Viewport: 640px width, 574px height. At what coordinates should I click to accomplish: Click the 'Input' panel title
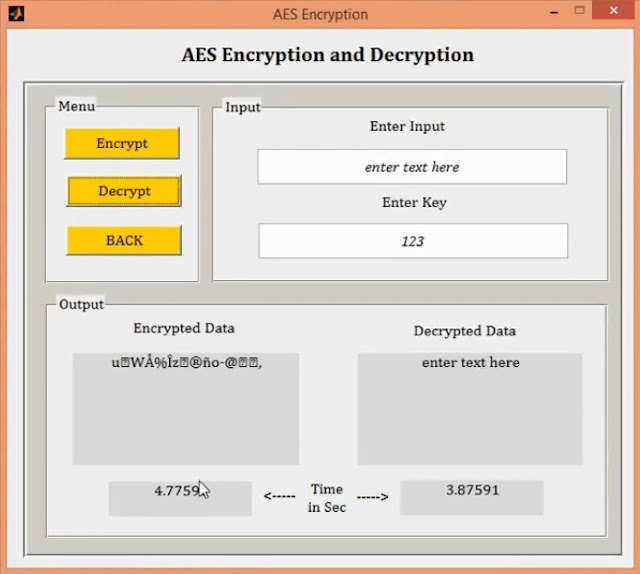(x=243, y=107)
